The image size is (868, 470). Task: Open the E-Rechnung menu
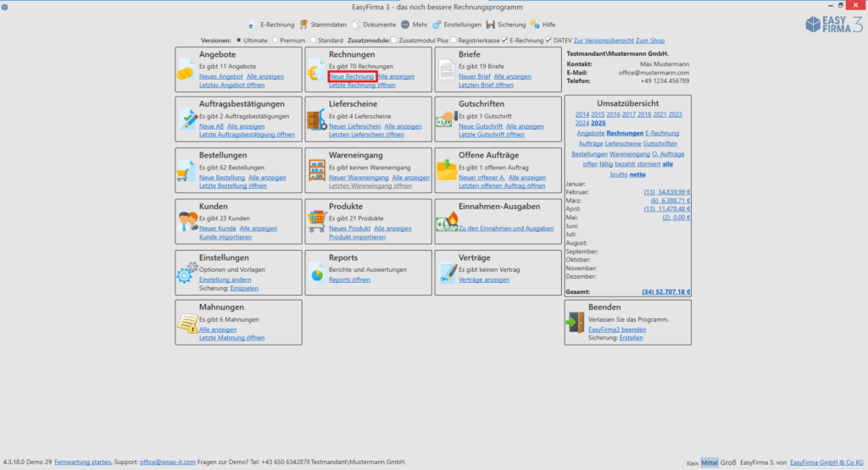click(x=271, y=25)
